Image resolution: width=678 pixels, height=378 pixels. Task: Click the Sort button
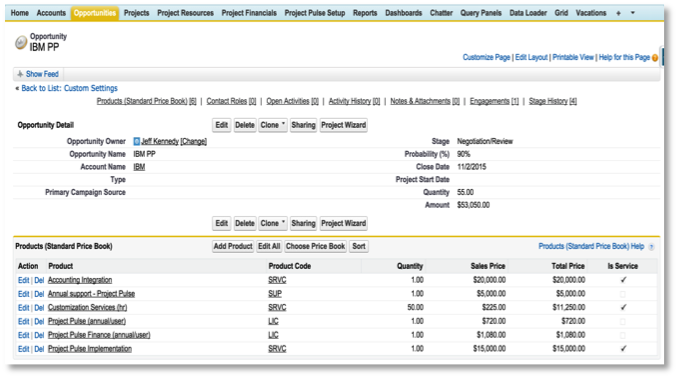pos(359,247)
